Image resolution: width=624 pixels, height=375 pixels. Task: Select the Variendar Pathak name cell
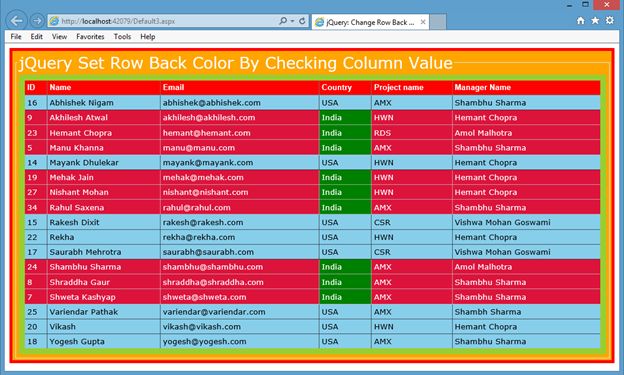(x=103, y=312)
